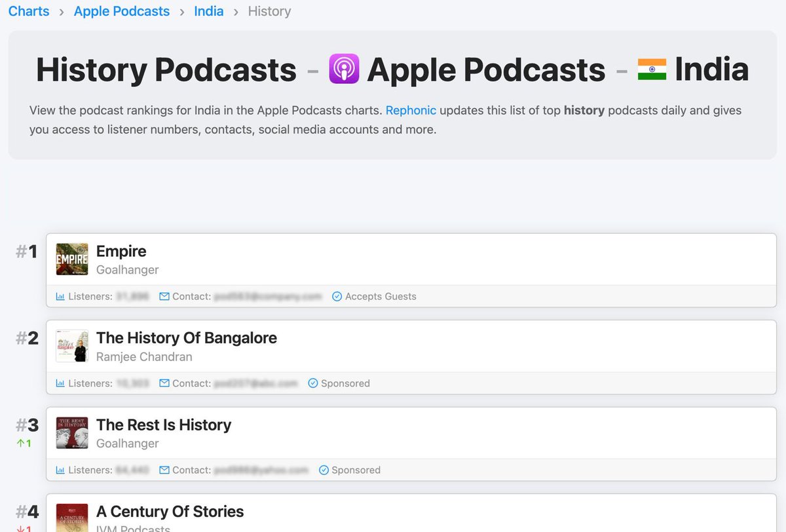Click the listeners chart icon in Empire row

pyautogui.click(x=60, y=296)
